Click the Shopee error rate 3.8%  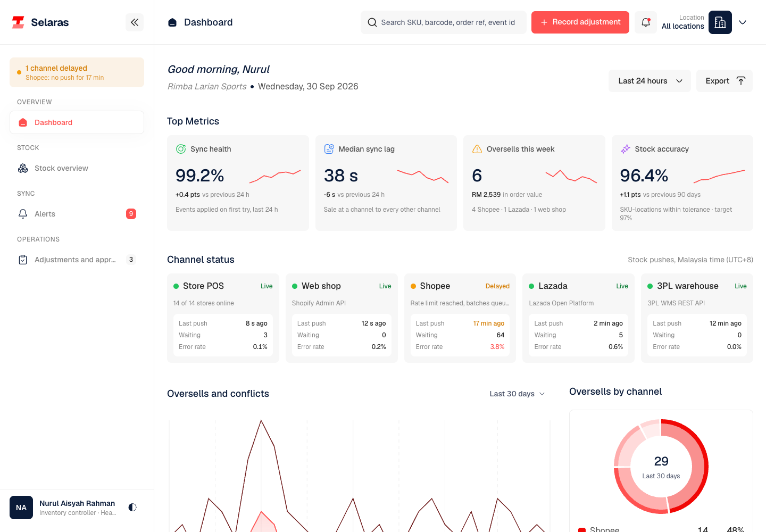click(497, 347)
